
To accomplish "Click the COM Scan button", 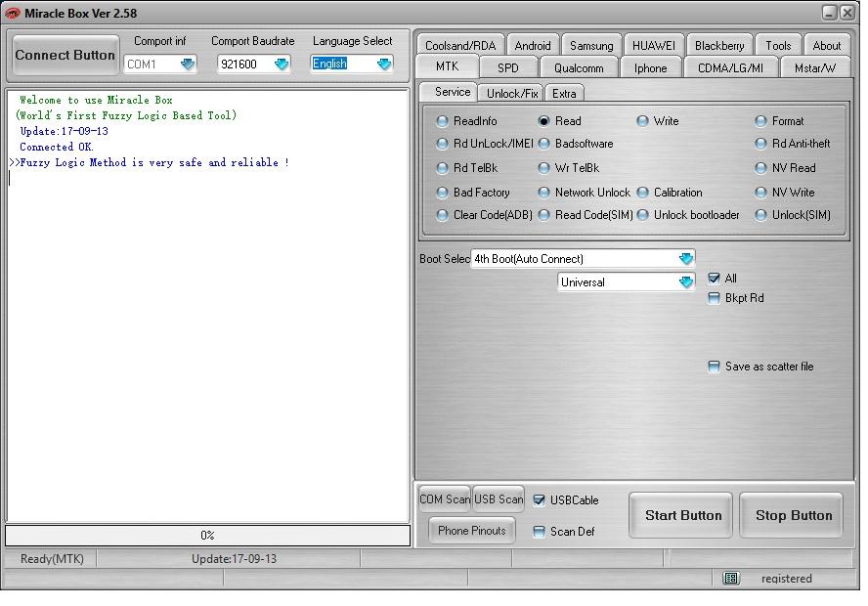I will (445, 499).
